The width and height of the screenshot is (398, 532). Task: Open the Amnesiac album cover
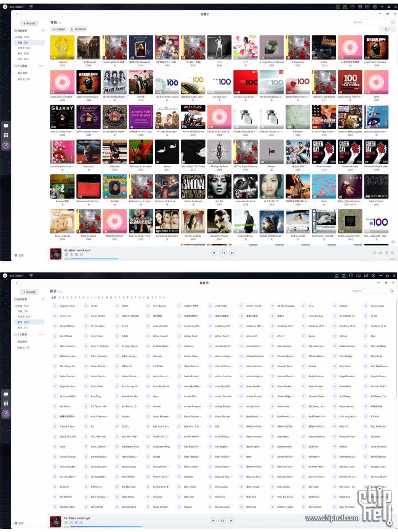click(89, 187)
